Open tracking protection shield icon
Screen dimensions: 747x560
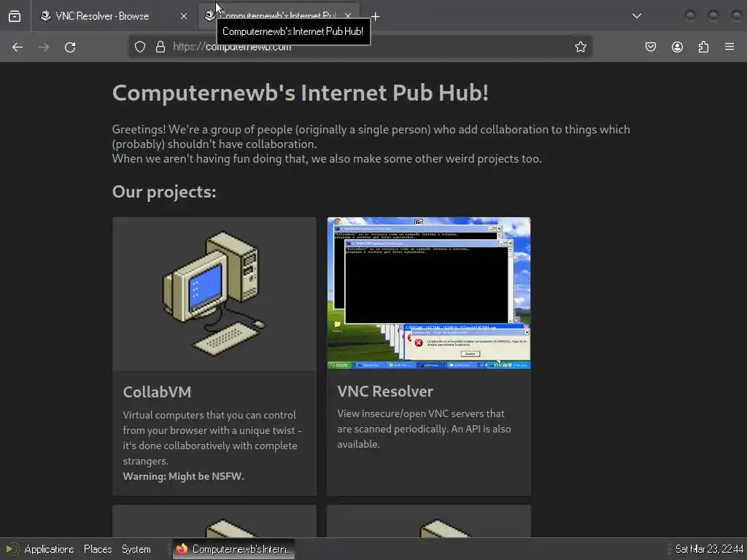click(139, 47)
